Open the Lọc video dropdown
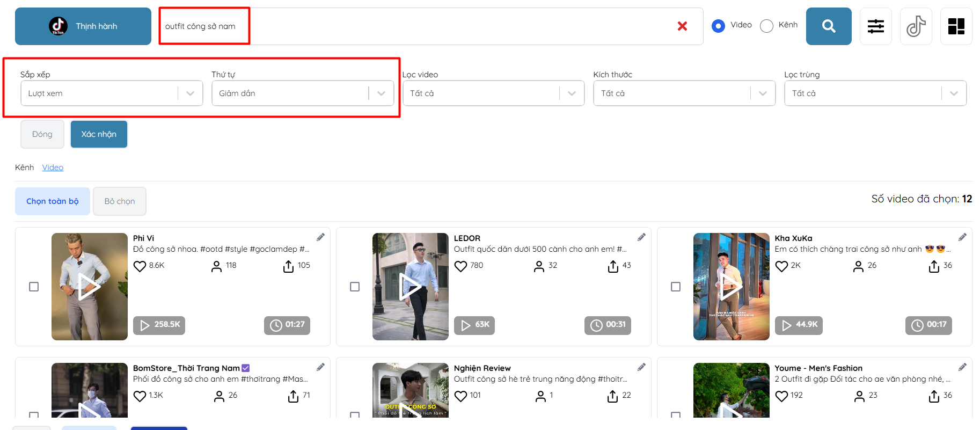This screenshot has height=430, width=980. pos(494,93)
